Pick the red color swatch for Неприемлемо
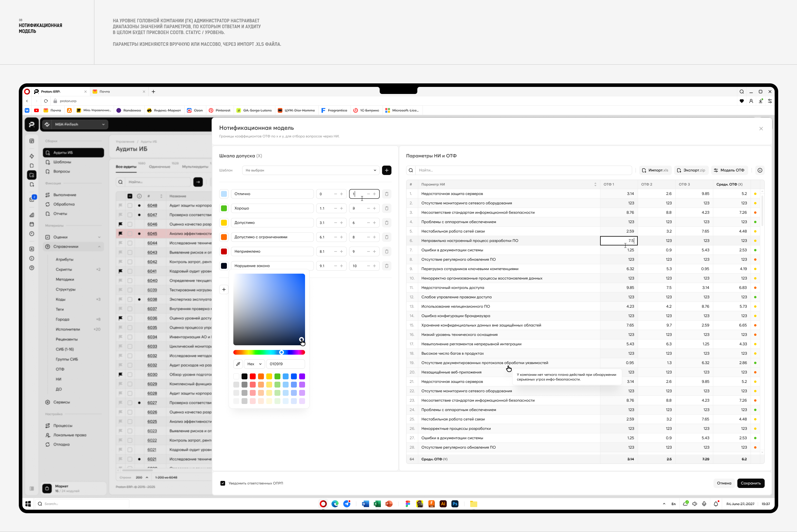797x532 pixels. click(x=224, y=251)
